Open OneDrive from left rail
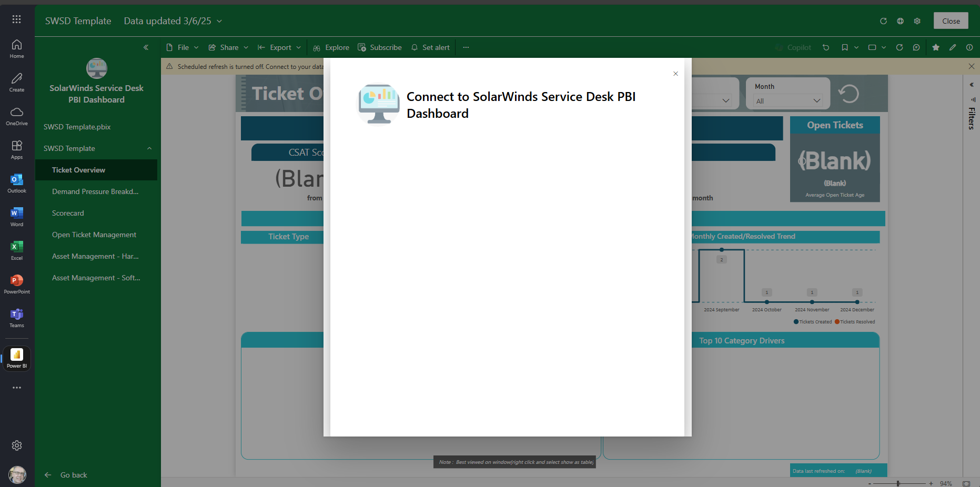The image size is (980, 487). point(17,116)
